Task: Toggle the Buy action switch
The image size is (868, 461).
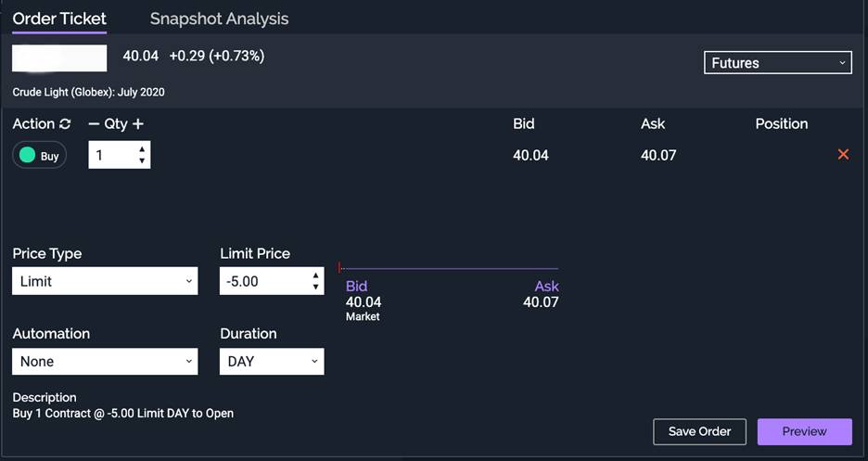Action: 39,155
